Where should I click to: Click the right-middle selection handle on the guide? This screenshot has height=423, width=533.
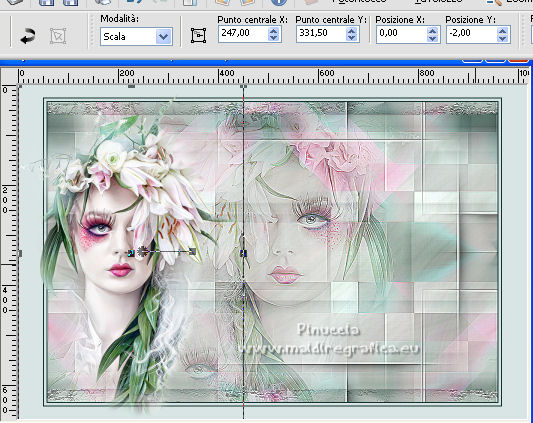pyautogui.click(x=243, y=253)
